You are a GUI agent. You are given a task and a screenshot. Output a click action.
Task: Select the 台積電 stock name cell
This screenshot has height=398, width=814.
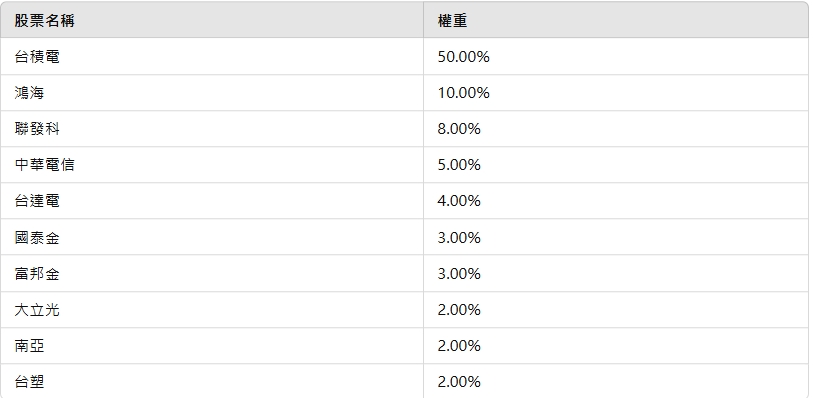tap(37, 57)
